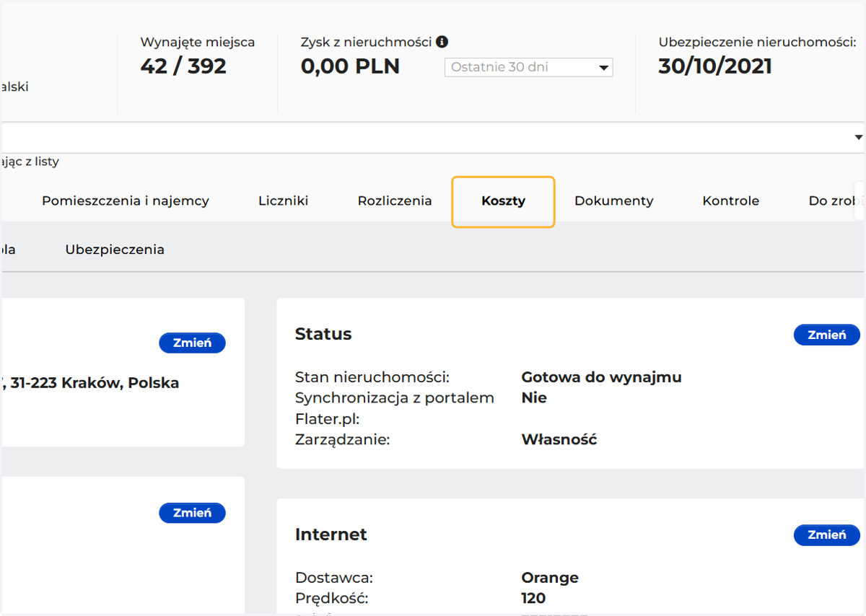866x616 pixels.
Task: Click Zmień in the Status card
Action: 827,335
